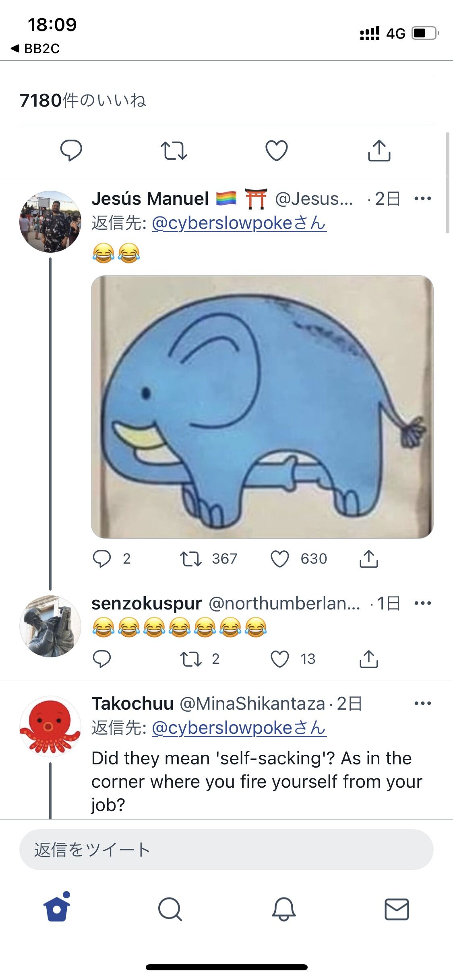Open comments on Jesús Manuel's reply

coord(102,559)
